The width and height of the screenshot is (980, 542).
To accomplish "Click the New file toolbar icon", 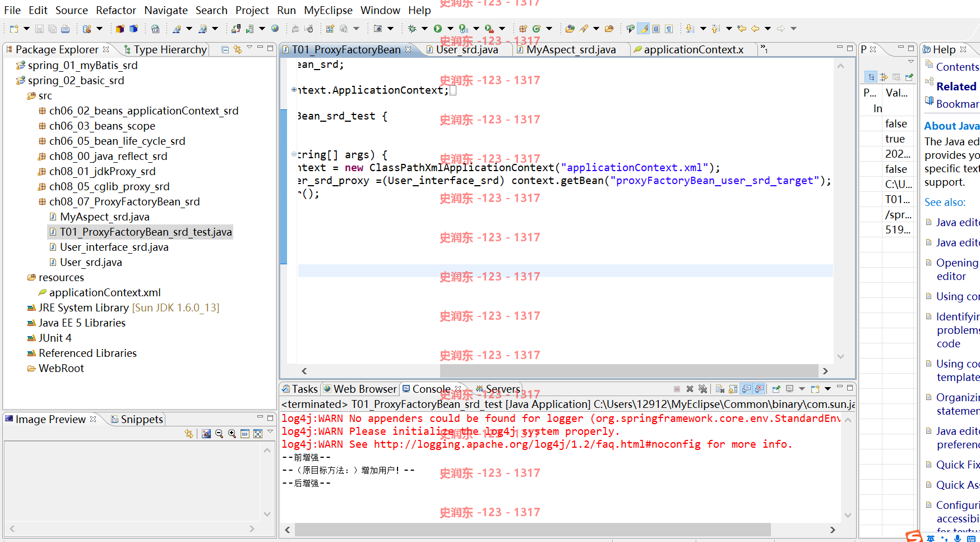I will [x=14, y=29].
